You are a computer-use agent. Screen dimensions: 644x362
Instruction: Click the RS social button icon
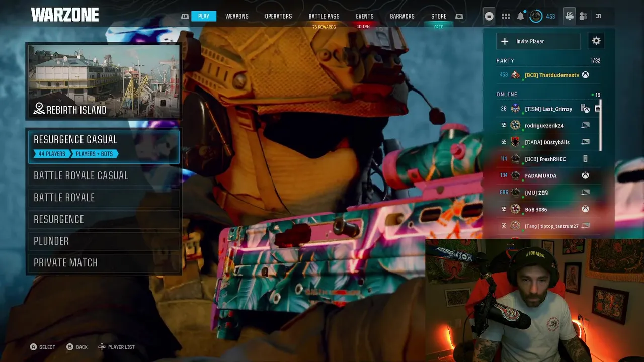coord(570,16)
